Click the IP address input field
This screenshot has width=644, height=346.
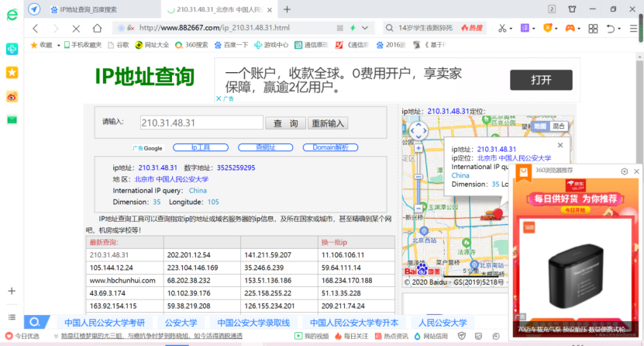(201, 123)
